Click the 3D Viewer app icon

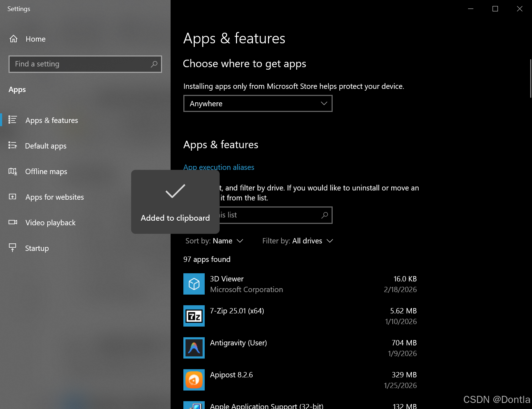click(194, 284)
